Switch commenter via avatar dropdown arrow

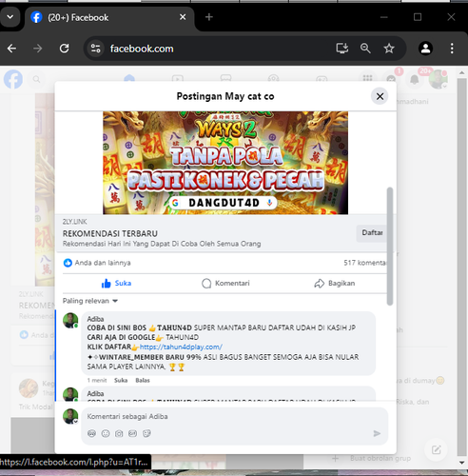(76, 422)
